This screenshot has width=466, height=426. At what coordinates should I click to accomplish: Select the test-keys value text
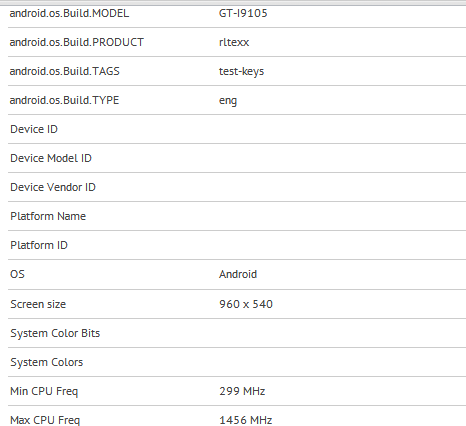(241, 71)
